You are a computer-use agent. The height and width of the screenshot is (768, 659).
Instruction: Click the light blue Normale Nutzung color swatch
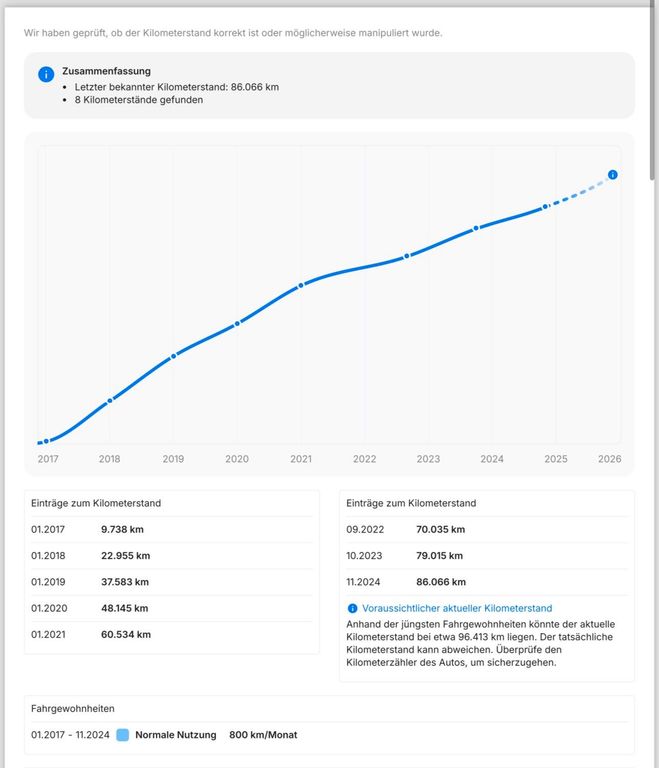[x=122, y=735]
